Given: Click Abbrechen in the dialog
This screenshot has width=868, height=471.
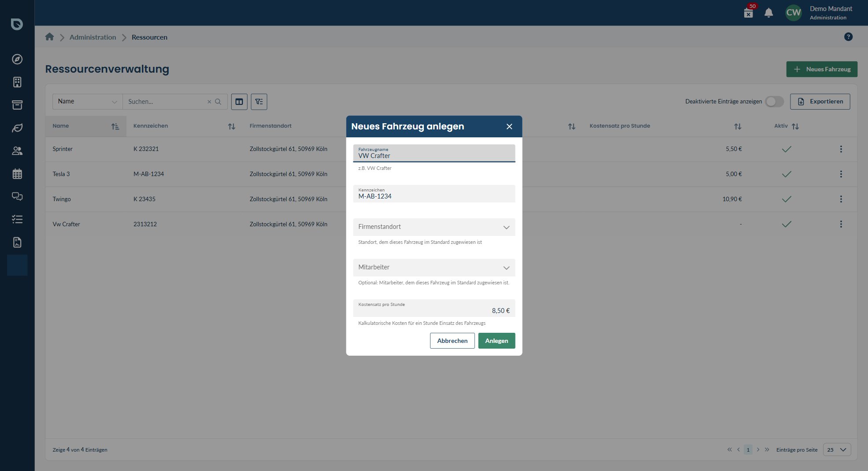Looking at the screenshot, I should click(452, 341).
